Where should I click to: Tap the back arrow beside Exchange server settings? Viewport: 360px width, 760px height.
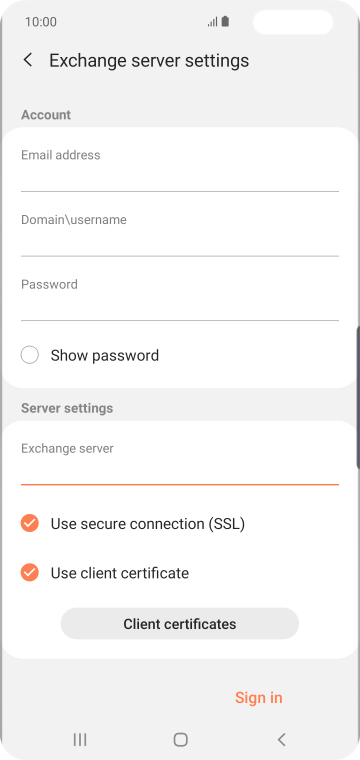[28, 60]
